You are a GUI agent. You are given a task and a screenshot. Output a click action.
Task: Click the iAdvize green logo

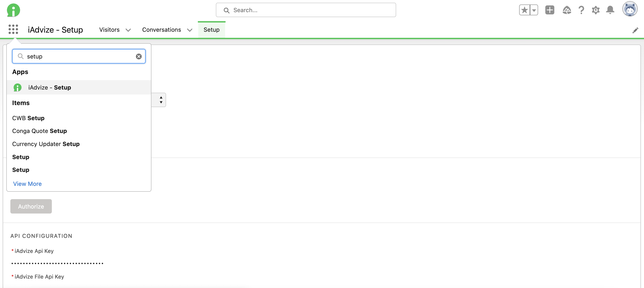click(14, 10)
